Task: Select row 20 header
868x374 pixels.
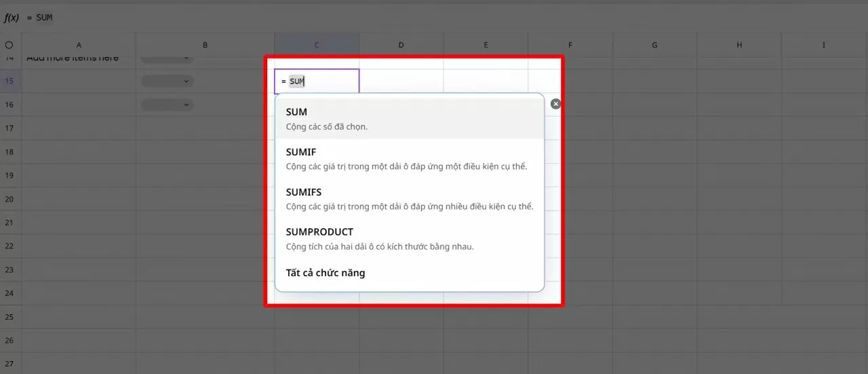Action: [9, 199]
